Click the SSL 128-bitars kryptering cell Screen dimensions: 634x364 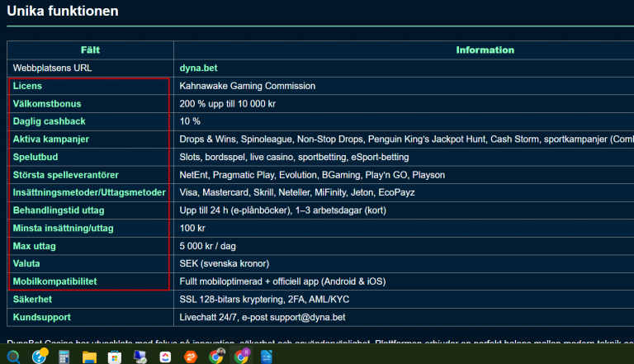[264, 300]
